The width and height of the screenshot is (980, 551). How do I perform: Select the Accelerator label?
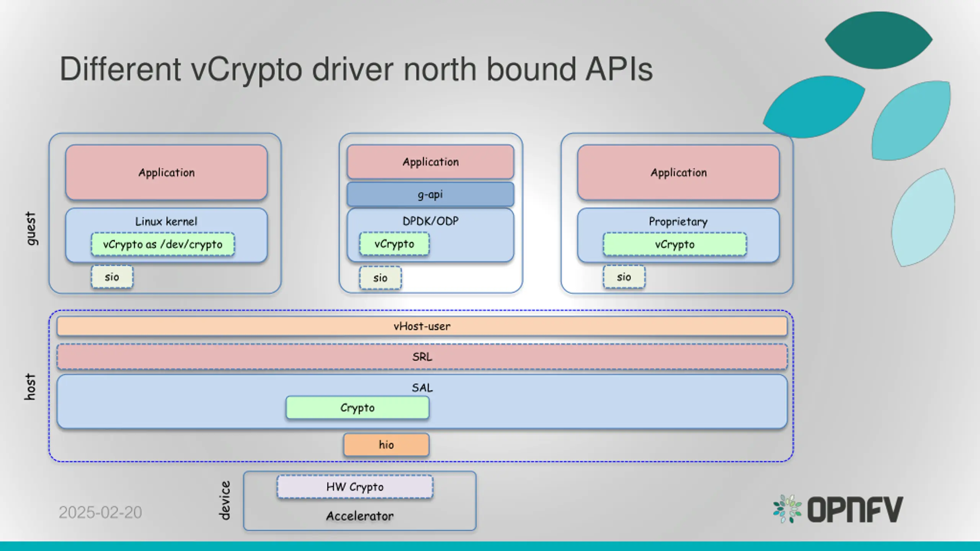[x=359, y=516]
